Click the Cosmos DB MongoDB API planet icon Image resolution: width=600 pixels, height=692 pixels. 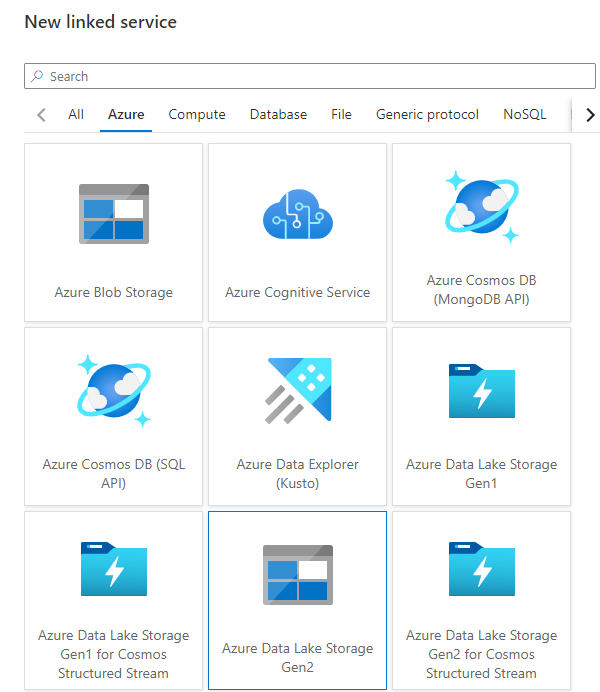click(x=482, y=207)
